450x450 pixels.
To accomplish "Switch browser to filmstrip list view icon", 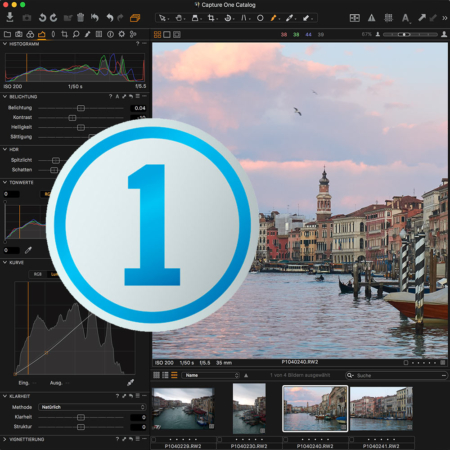I will click(174, 375).
